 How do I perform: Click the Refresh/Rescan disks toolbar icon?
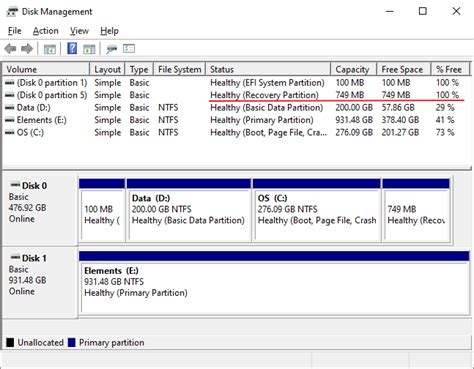[x=111, y=49]
